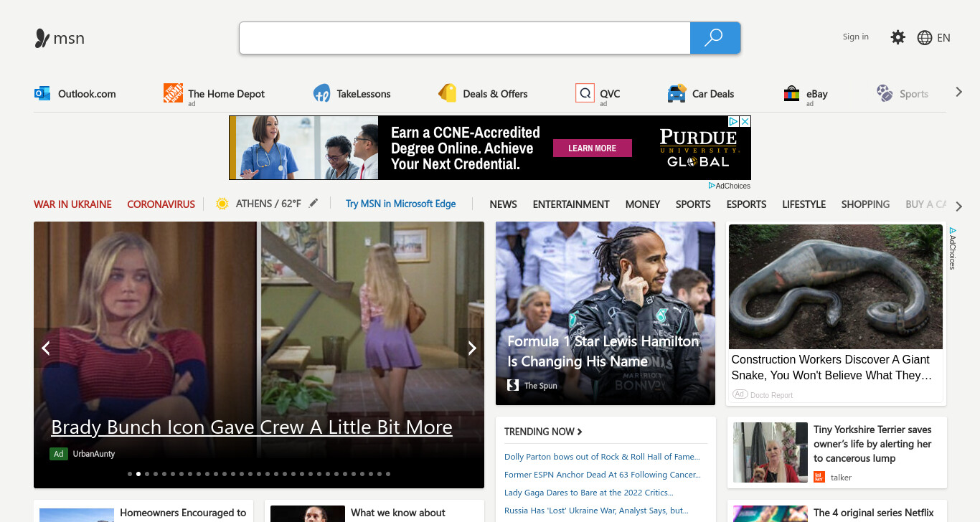Screen dimensions: 980x522
Task: Open What we know about article
Action: tap(398, 513)
